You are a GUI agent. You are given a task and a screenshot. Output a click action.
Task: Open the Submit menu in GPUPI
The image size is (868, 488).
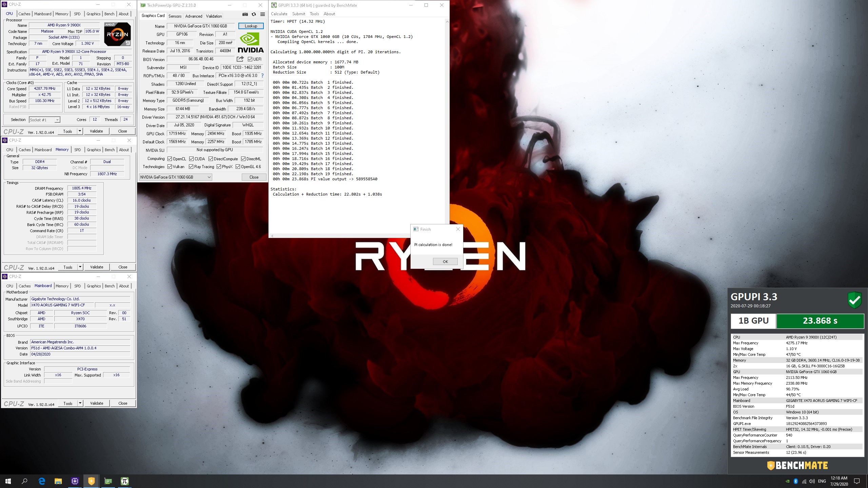(299, 14)
